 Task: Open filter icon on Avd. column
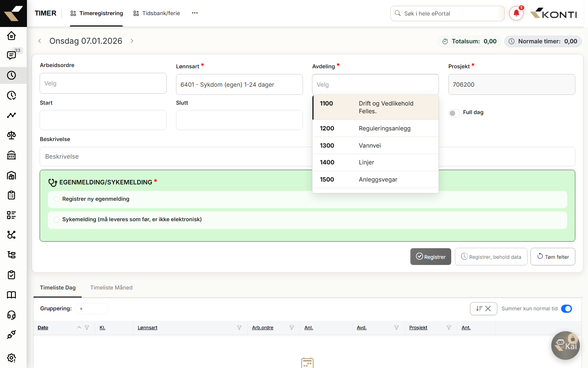(396, 328)
